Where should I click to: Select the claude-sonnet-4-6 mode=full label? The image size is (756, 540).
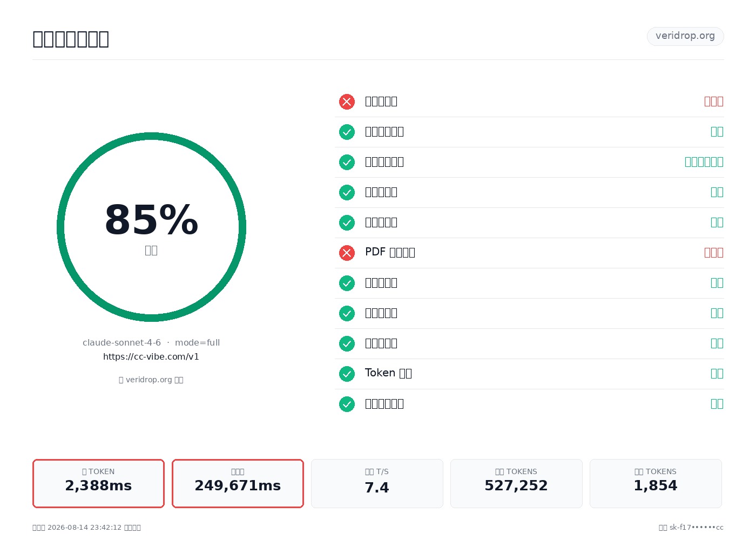(x=151, y=342)
